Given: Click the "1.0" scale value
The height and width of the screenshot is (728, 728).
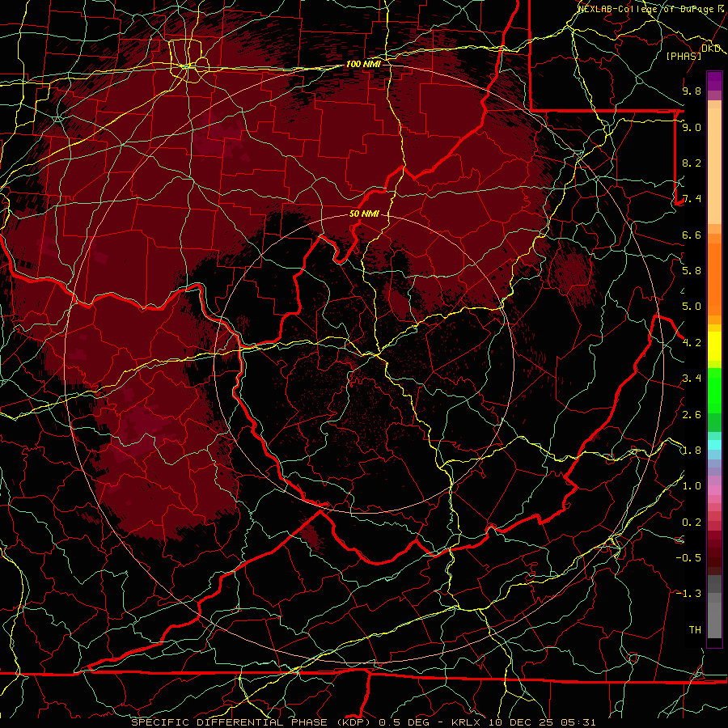Looking at the screenshot, I should (x=692, y=486).
